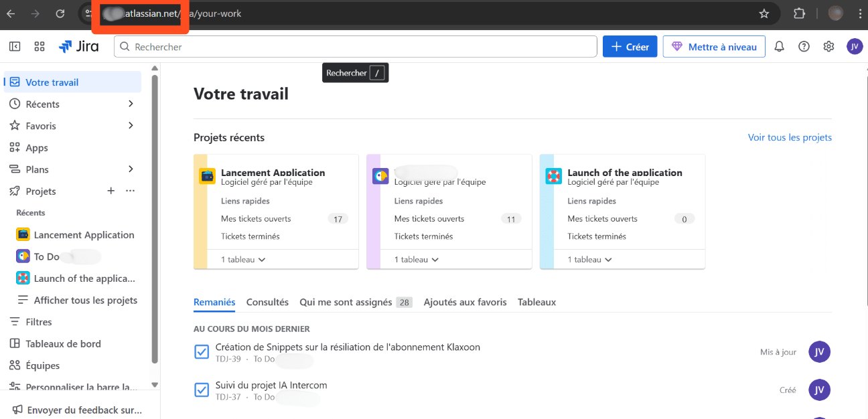Bookmark this page with the star icon

[x=764, y=13]
